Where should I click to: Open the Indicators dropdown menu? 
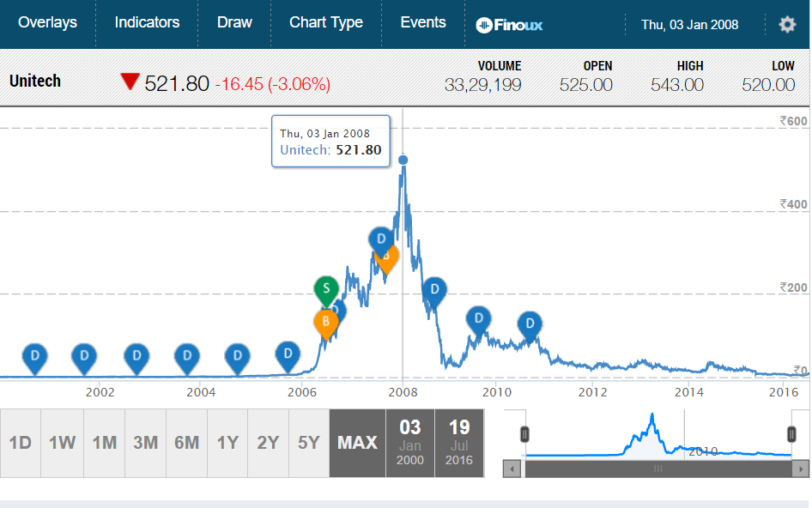coord(147,23)
